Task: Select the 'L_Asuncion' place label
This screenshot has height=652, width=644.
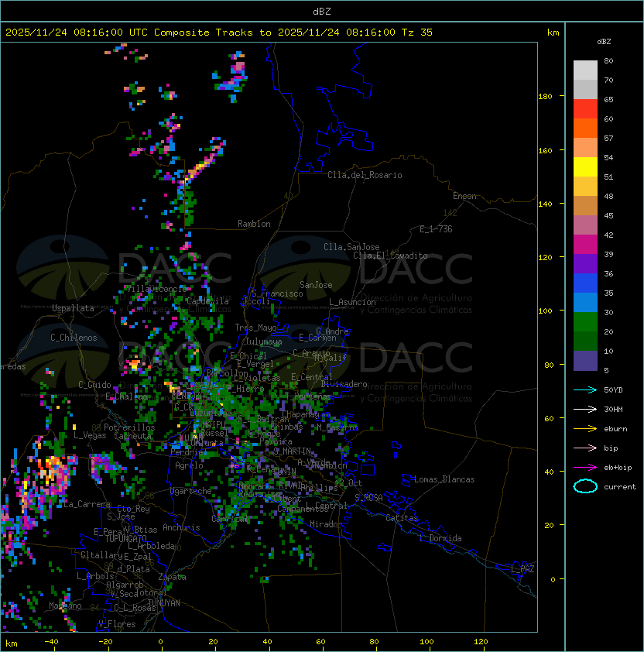Action: tap(352, 302)
